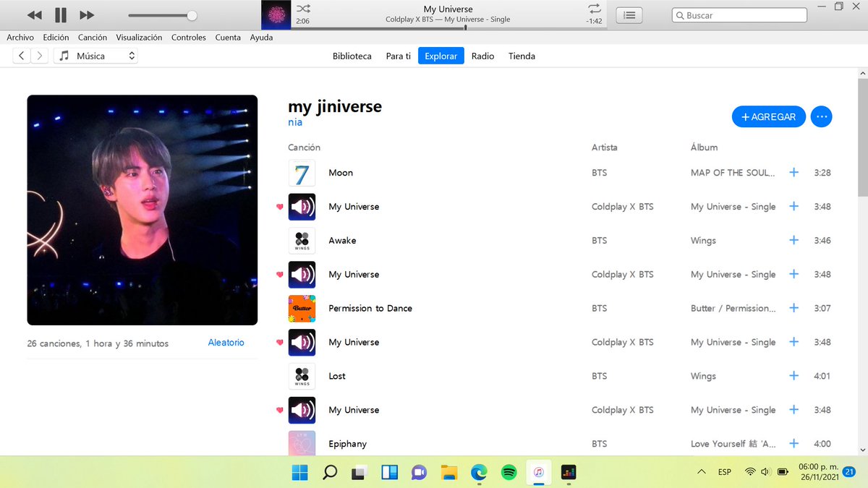
Task: Add Epiphany to library with plus icon
Action: click(793, 443)
